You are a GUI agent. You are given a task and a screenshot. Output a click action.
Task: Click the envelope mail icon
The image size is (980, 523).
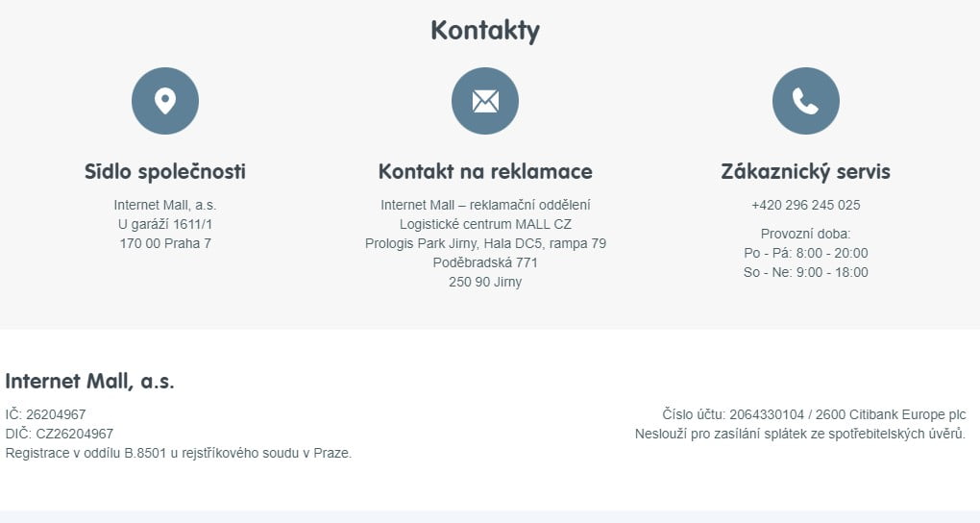click(485, 101)
